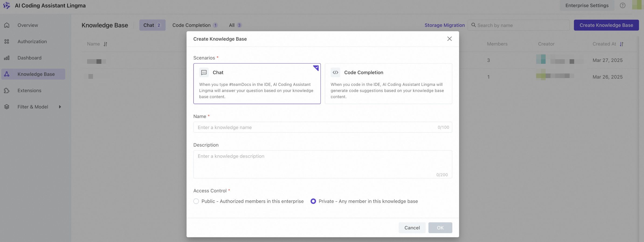This screenshot has width=644, height=242.
Task: Click the Chat scenario speech bubble icon
Action: (204, 72)
